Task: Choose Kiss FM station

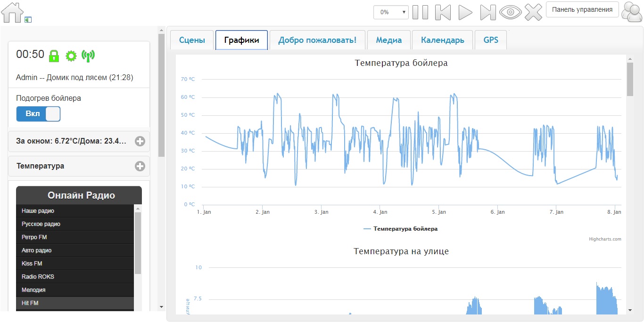Action: 75,264
